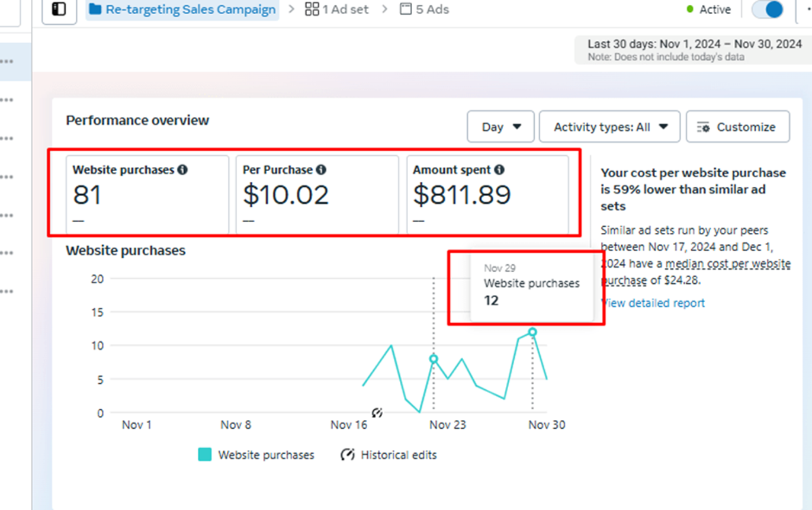Click the Amount spent info icon
The width and height of the screenshot is (812, 510).
pos(499,170)
